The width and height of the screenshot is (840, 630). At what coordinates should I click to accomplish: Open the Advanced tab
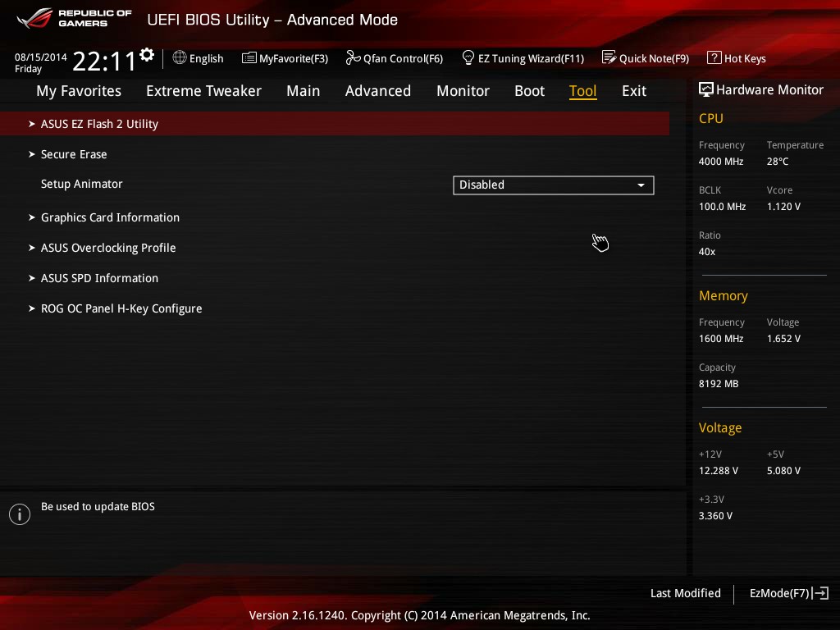(x=378, y=91)
